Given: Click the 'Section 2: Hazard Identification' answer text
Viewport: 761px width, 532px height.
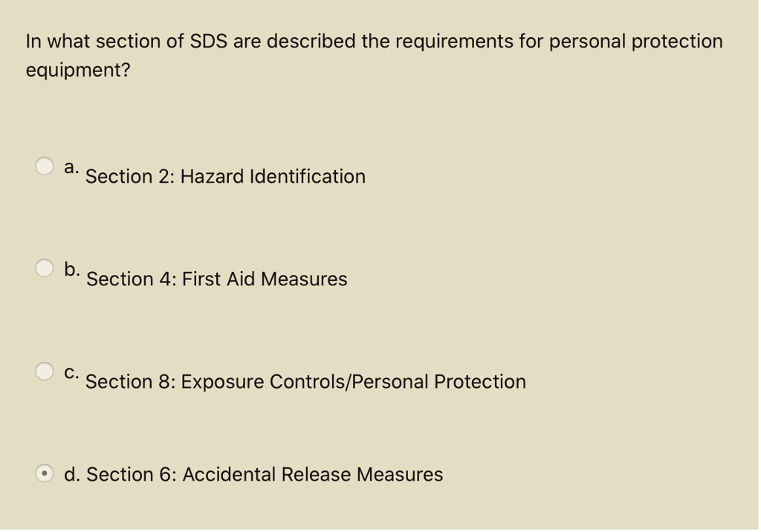Looking at the screenshot, I should coord(225,177).
